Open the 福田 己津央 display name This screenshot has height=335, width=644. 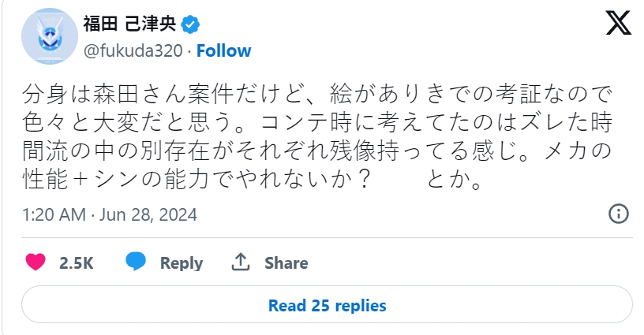tap(129, 24)
